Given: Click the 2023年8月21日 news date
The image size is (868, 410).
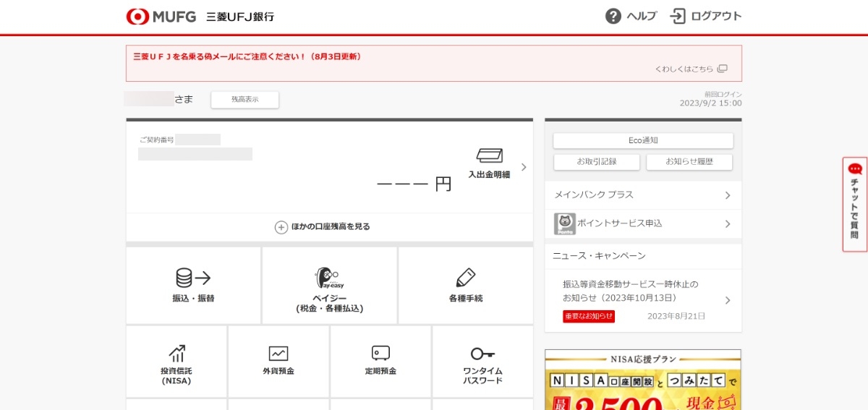Looking at the screenshot, I should point(676,317).
